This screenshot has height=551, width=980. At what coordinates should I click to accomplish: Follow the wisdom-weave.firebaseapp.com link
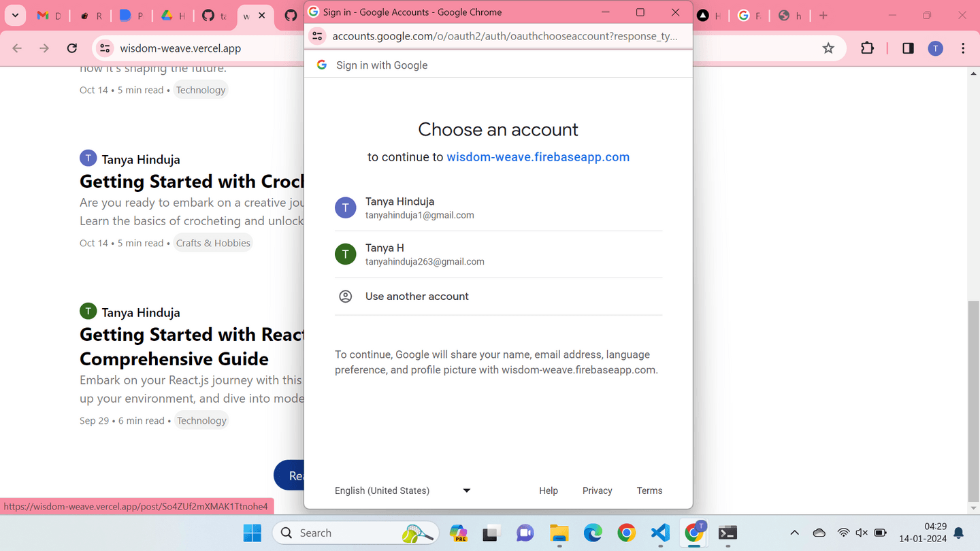click(538, 157)
